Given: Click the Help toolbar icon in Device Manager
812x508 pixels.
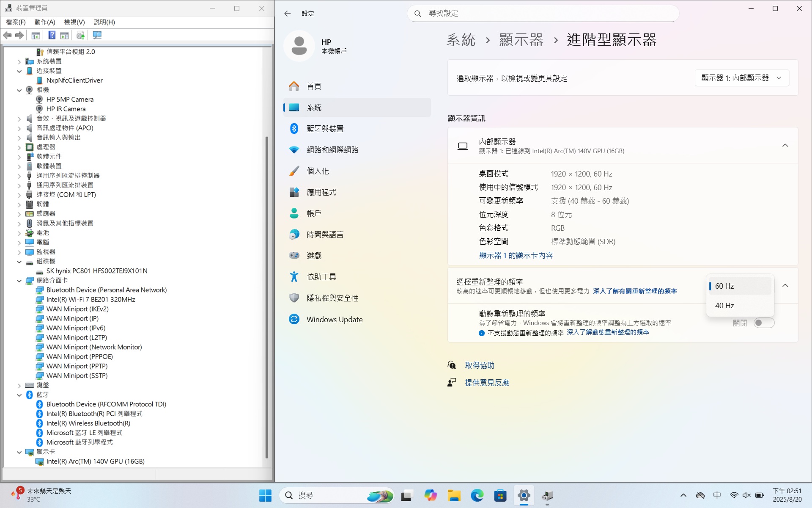Looking at the screenshot, I should (52, 35).
